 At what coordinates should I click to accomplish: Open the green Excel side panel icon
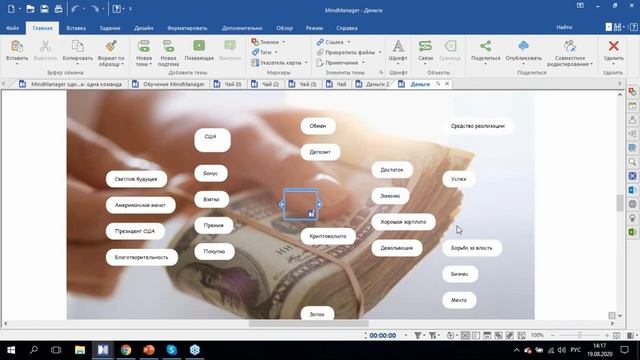pyautogui.click(x=632, y=232)
